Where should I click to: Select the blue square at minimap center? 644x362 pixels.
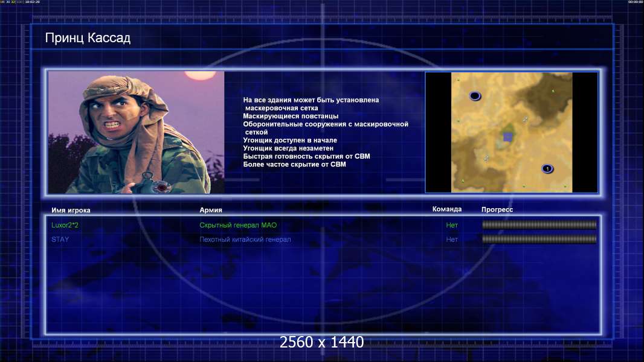click(508, 136)
